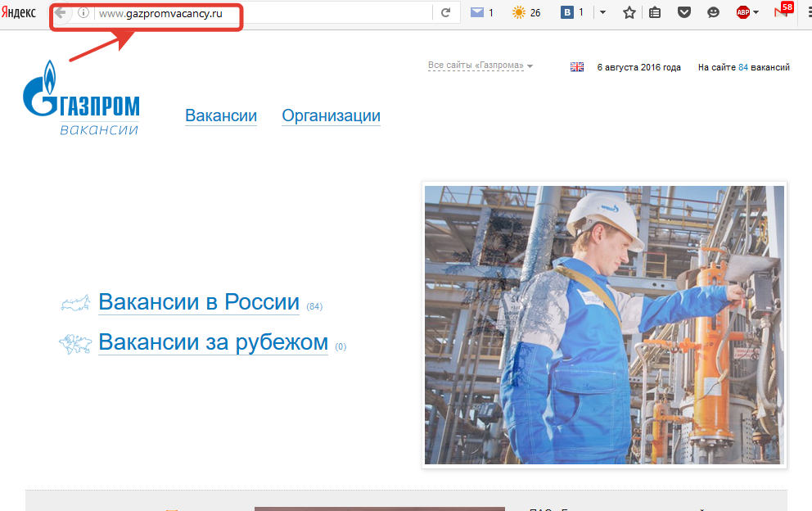The height and width of the screenshot is (511, 812).
Task: Open the Pocket save icon
Action: (x=684, y=12)
